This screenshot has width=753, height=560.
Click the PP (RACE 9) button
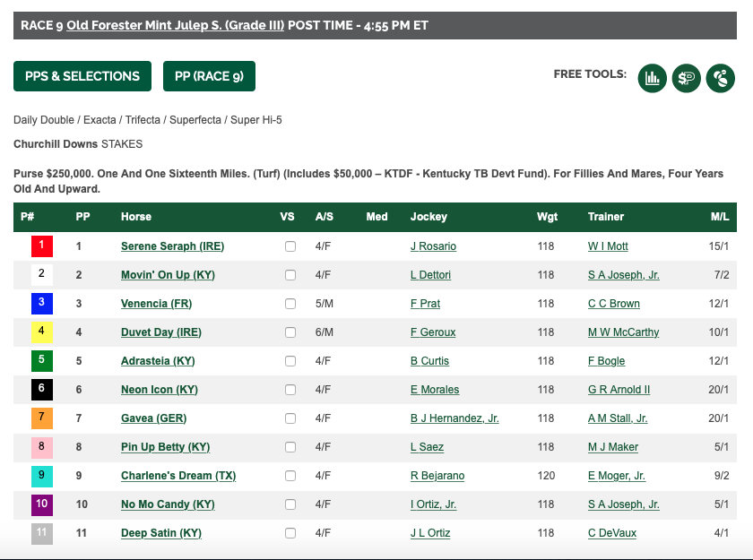(209, 76)
